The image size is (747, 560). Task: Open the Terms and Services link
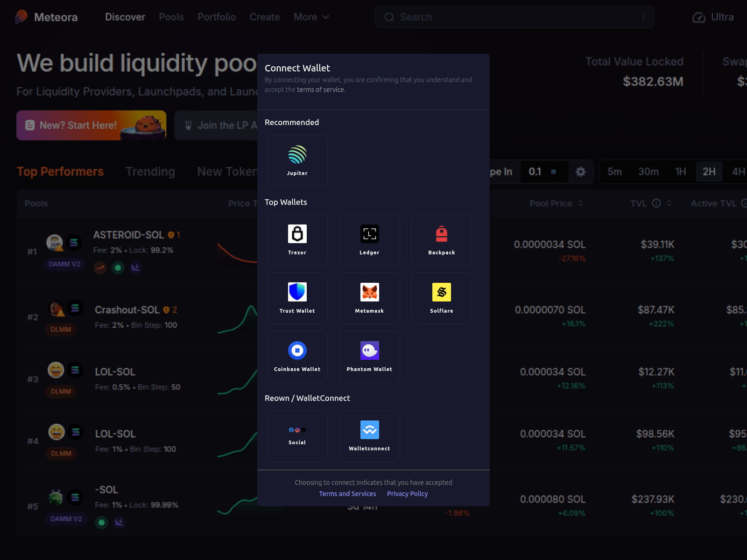tap(347, 494)
